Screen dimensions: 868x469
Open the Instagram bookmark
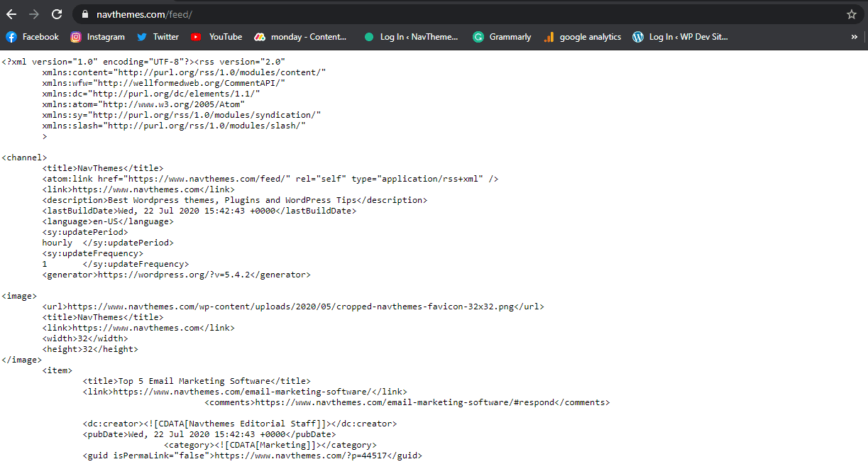click(x=97, y=37)
